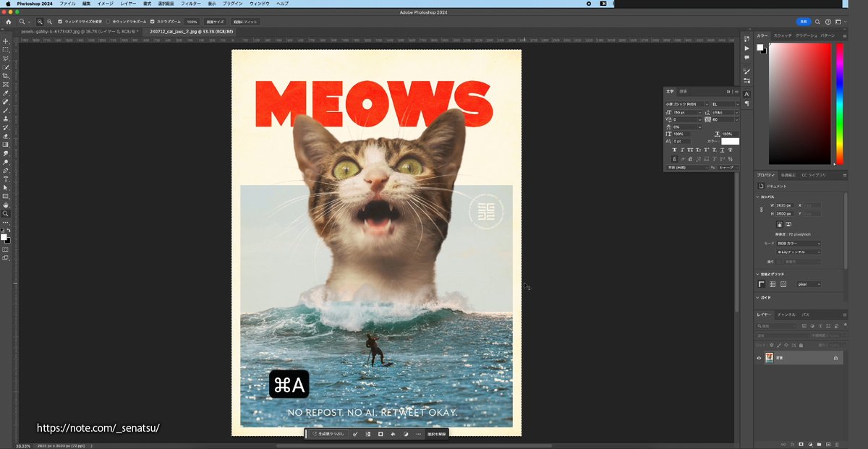Click the trash icon in Layers panel
The height and width of the screenshot is (449, 868).
[837, 444]
